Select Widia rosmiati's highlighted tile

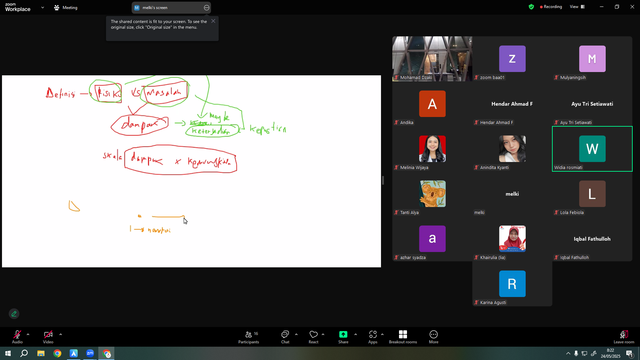point(592,149)
